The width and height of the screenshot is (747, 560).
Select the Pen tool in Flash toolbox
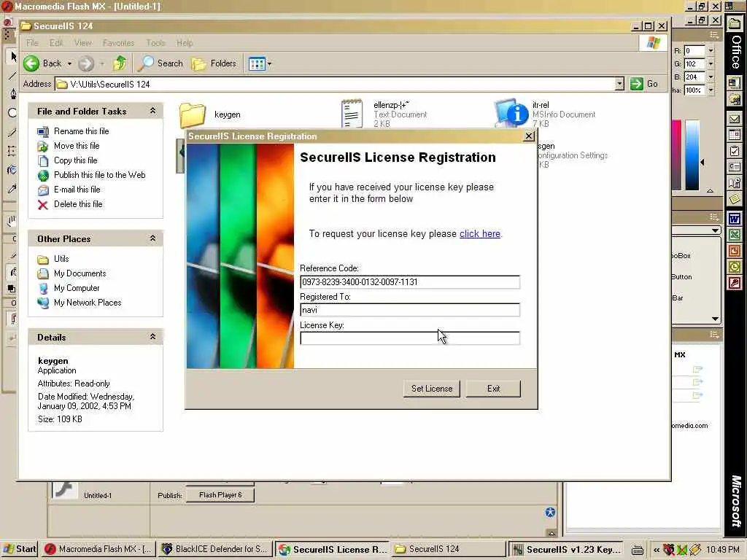point(12,94)
